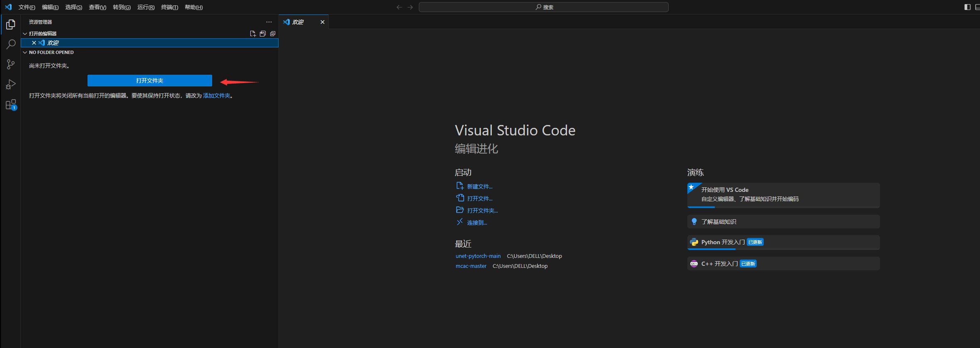This screenshot has height=348, width=980.
Task: Open the 开始使用 VS Code walkthrough
Action: (x=783, y=195)
